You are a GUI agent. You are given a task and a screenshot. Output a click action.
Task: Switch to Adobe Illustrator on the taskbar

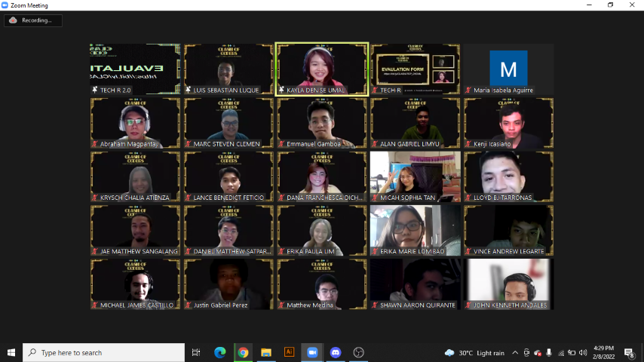[x=289, y=352]
